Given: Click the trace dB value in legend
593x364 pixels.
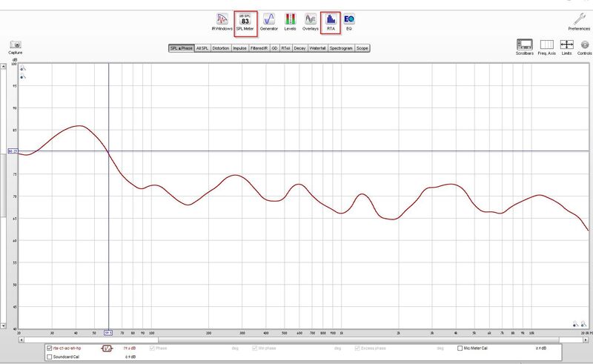Looking at the screenshot, I should [129, 348].
